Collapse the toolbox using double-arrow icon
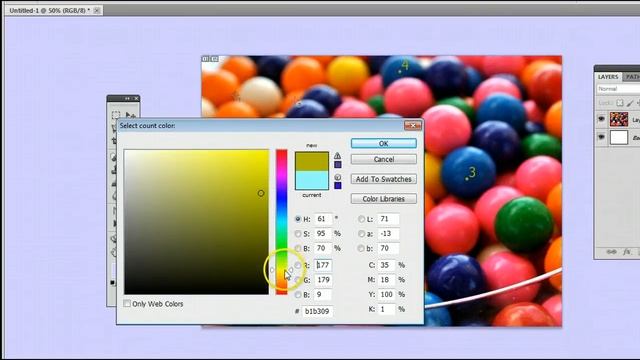640x360 pixels. coord(127,98)
